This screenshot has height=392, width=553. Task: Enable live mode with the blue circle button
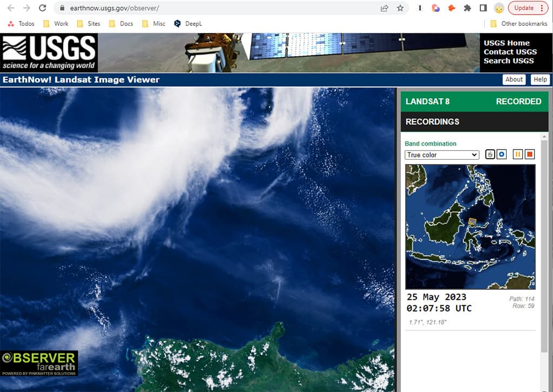pos(501,154)
